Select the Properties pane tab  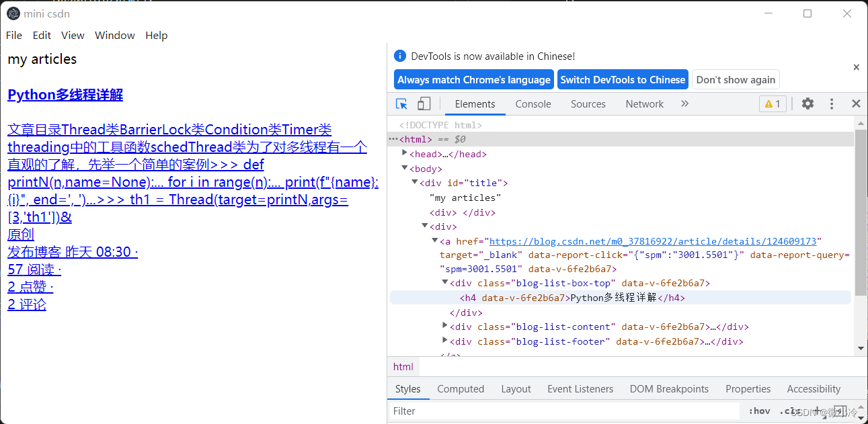748,389
